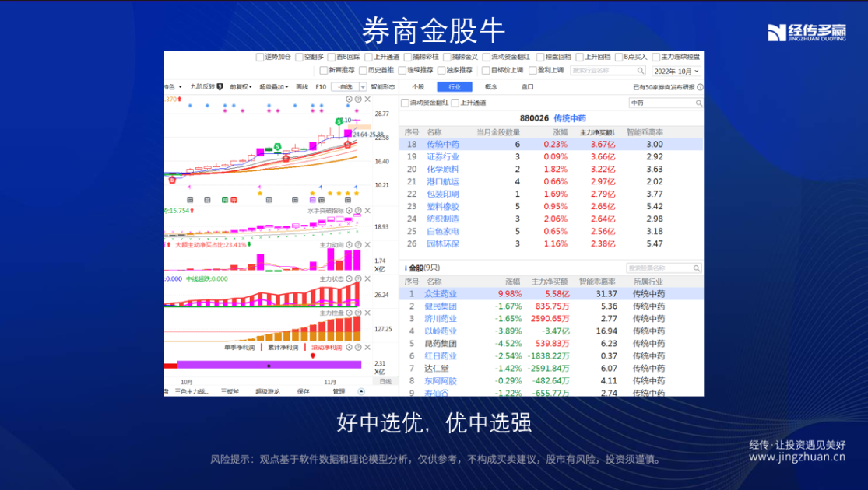Expand the 超级叠加 dropdown
The width and height of the screenshot is (868, 490).
(x=274, y=87)
